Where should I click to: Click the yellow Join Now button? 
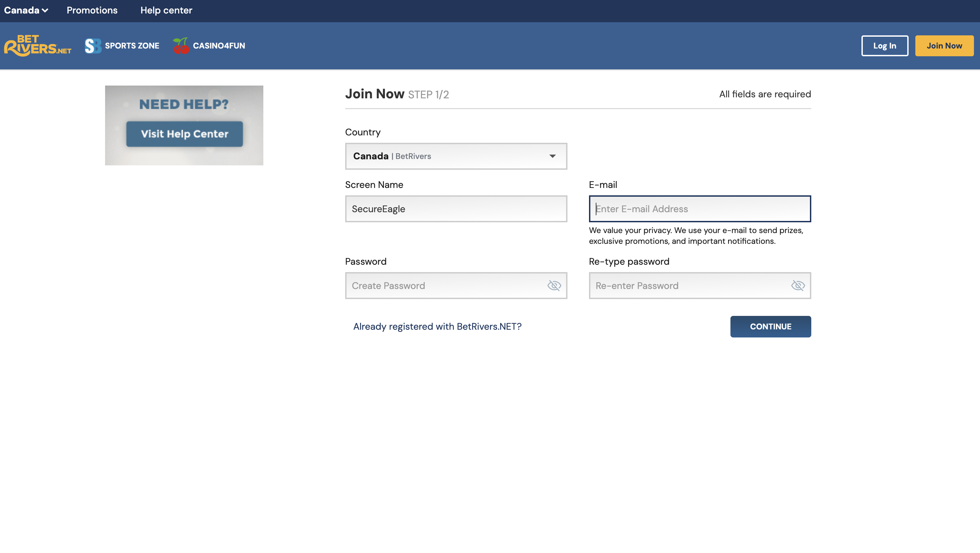pos(944,46)
